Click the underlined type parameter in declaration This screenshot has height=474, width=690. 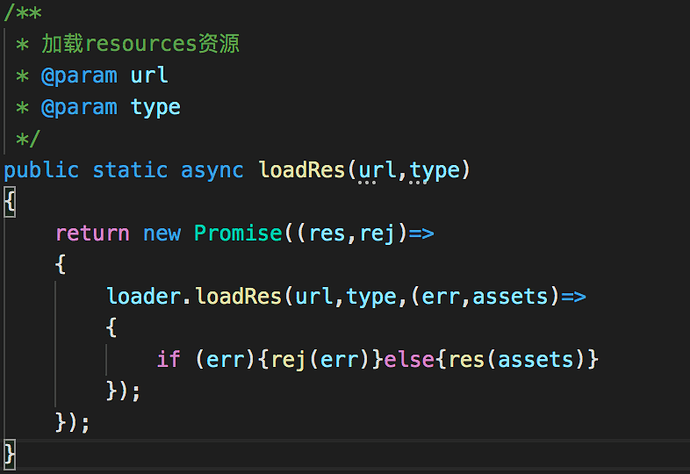click(434, 170)
